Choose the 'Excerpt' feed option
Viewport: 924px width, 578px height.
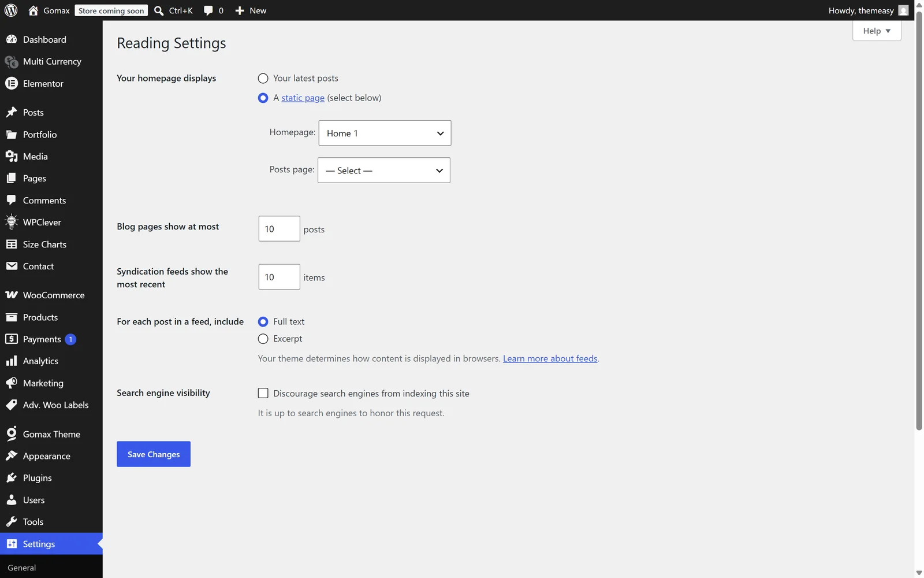[263, 339]
